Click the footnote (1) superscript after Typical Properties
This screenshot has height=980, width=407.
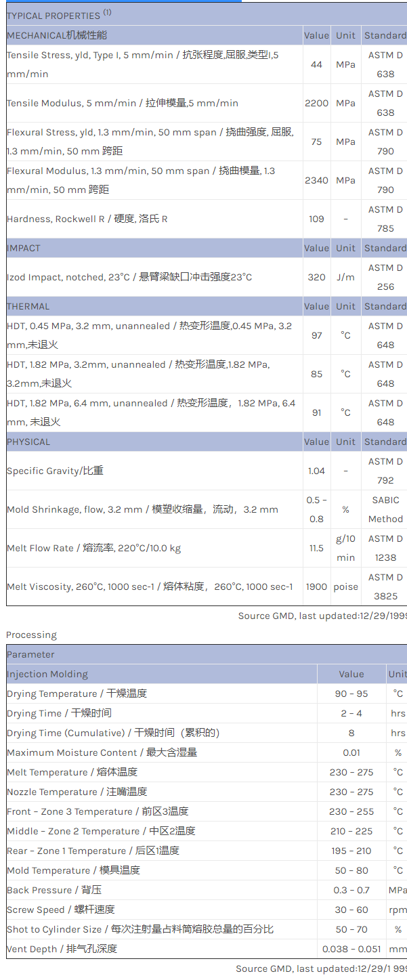point(108,12)
